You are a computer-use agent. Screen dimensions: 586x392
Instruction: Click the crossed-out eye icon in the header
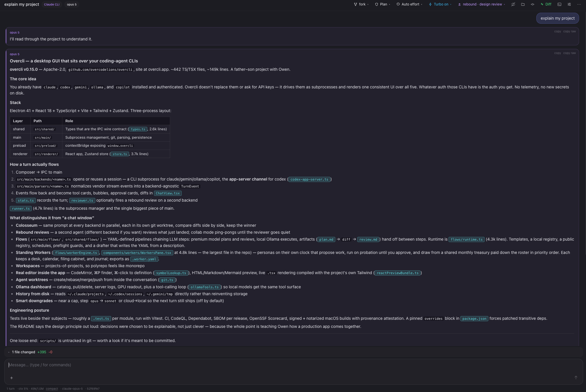coord(513,4)
